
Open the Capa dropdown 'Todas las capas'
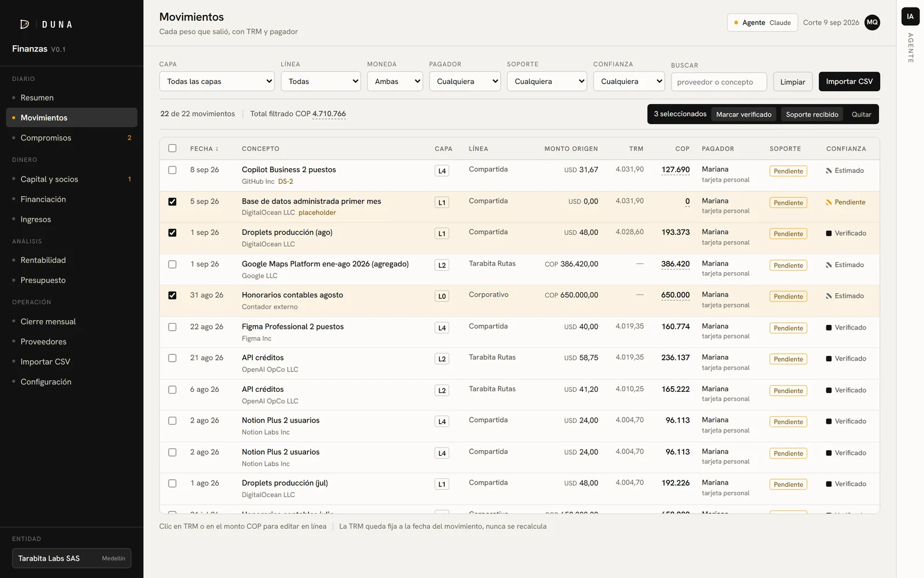coord(217,81)
